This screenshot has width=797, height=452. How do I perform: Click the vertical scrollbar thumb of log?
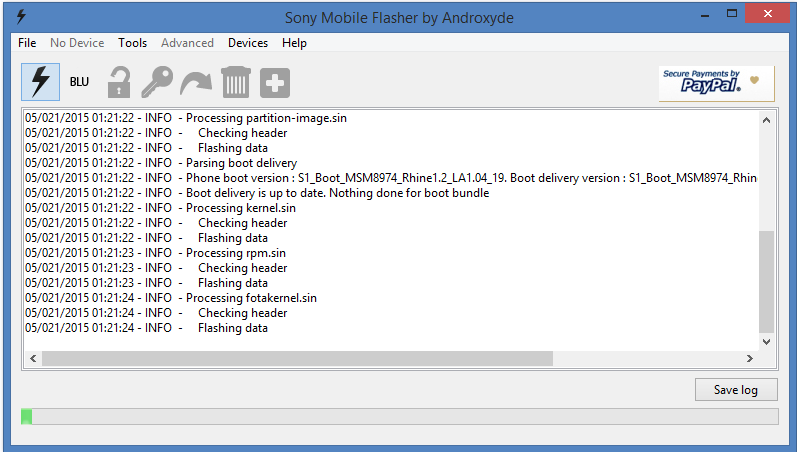[767, 282]
